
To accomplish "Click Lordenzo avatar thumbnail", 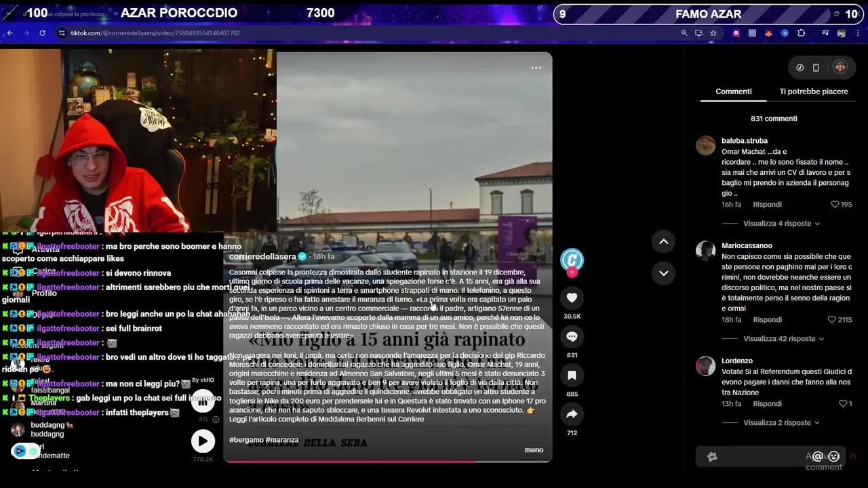I will pyautogui.click(x=706, y=366).
